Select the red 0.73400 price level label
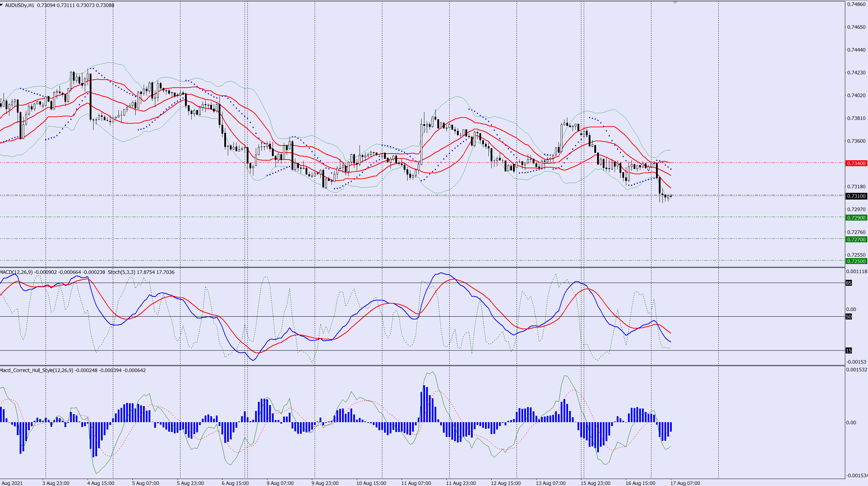Viewport: 868px width, 486px height. pyautogui.click(x=856, y=163)
